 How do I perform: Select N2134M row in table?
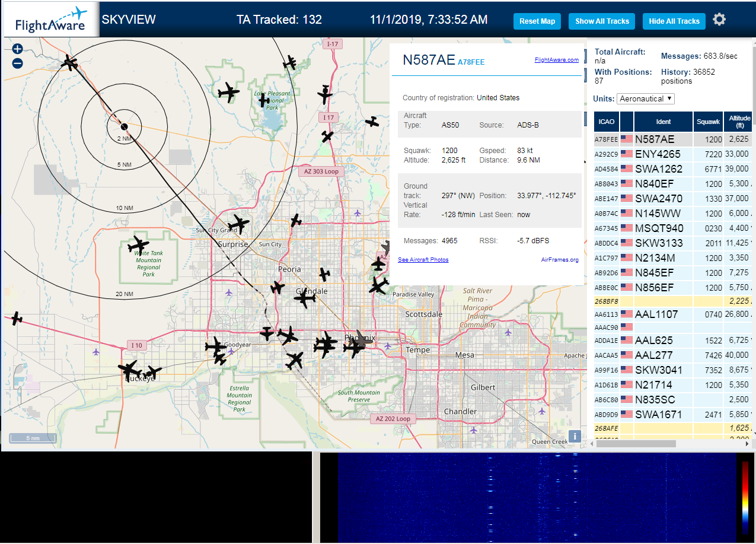673,258
